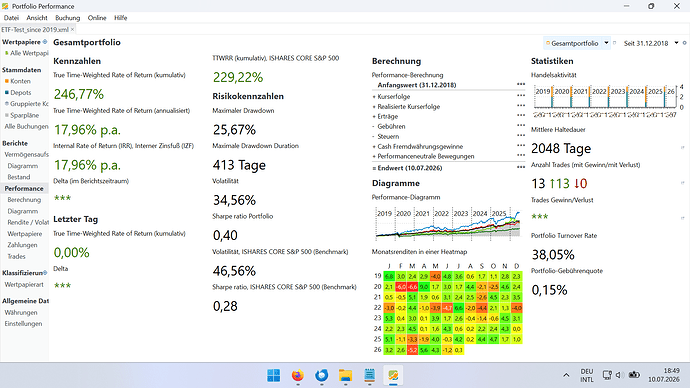Open the three-dots menu for Steuern row
The height and width of the screenshot is (388, 690).
click(x=521, y=135)
